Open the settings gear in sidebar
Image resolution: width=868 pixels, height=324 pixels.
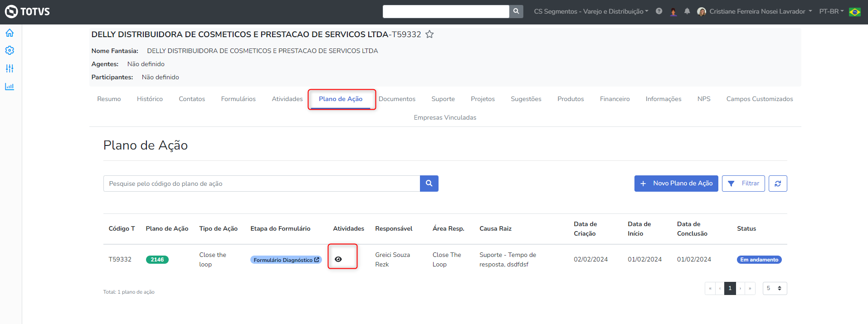point(10,50)
